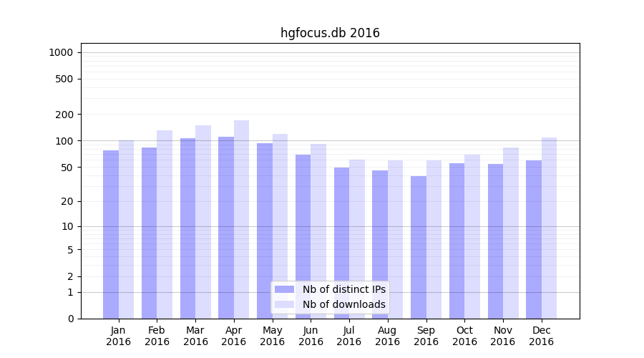Click the May 2016 x-axis label
The height and width of the screenshot is (358, 644).
tap(273, 336)
